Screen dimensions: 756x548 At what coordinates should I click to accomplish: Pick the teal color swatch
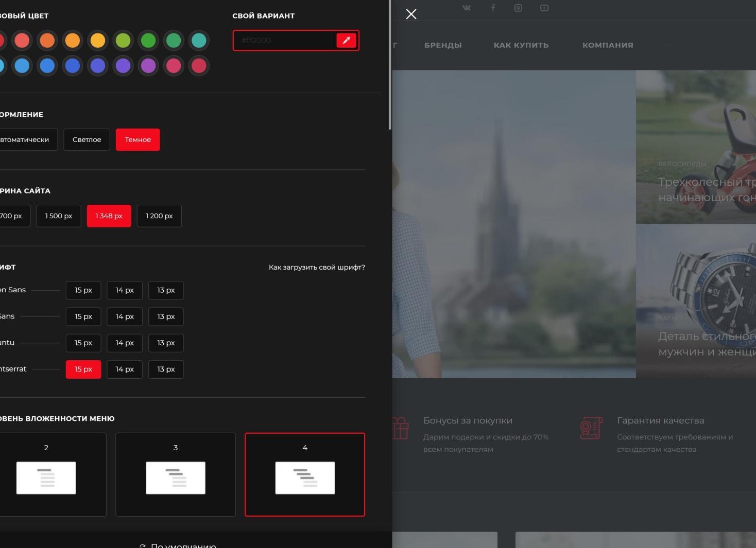[199, 41]
